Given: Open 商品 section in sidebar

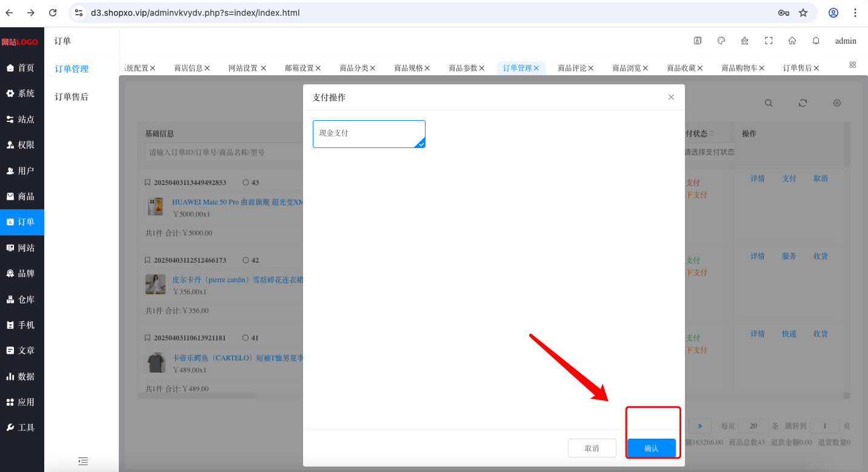Looking at the screenshot, I should point(22,197).
